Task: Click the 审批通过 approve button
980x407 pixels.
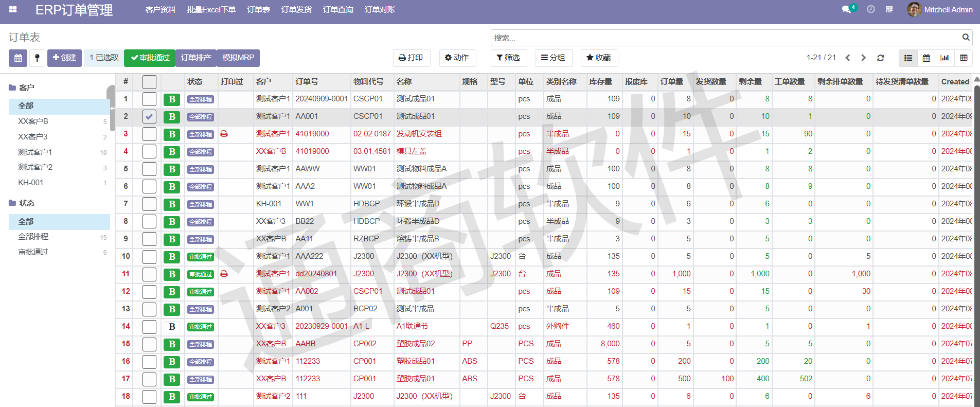Action: (150, 58)
